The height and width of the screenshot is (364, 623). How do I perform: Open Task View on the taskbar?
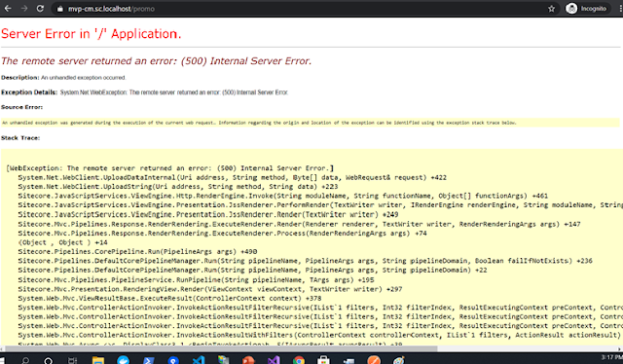pos(72,360)
